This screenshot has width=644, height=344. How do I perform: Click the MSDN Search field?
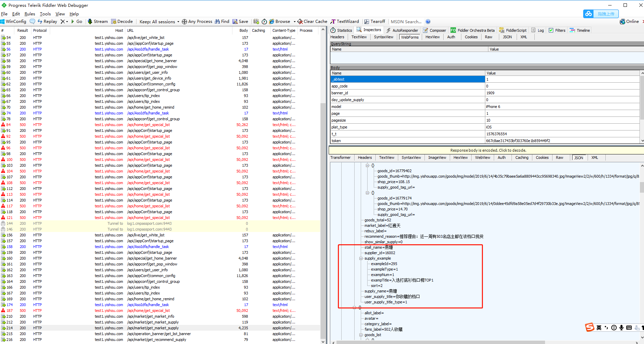(406, 22)
